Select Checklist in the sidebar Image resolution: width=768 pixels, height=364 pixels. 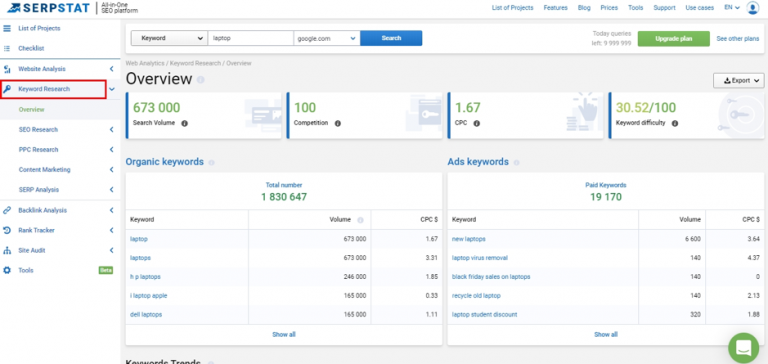31,49
